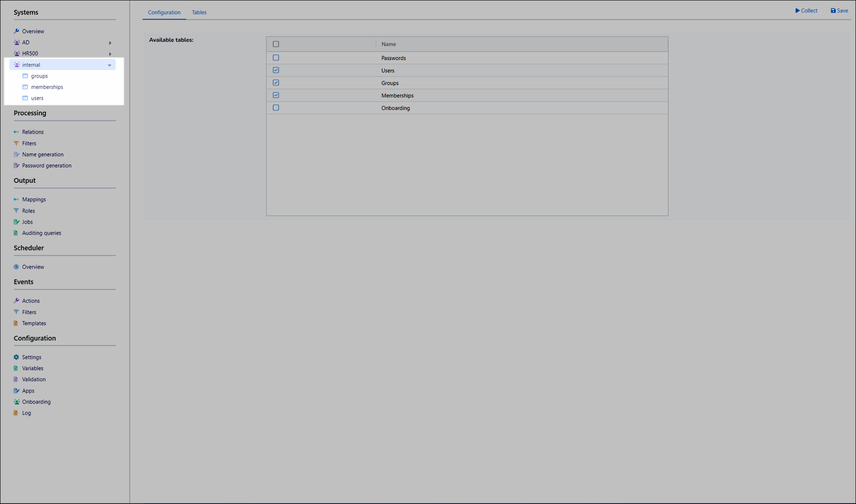The width and height of the screenshot is (856, 504).
Task: Expand the HR500 system arrow
Action: 110,54
